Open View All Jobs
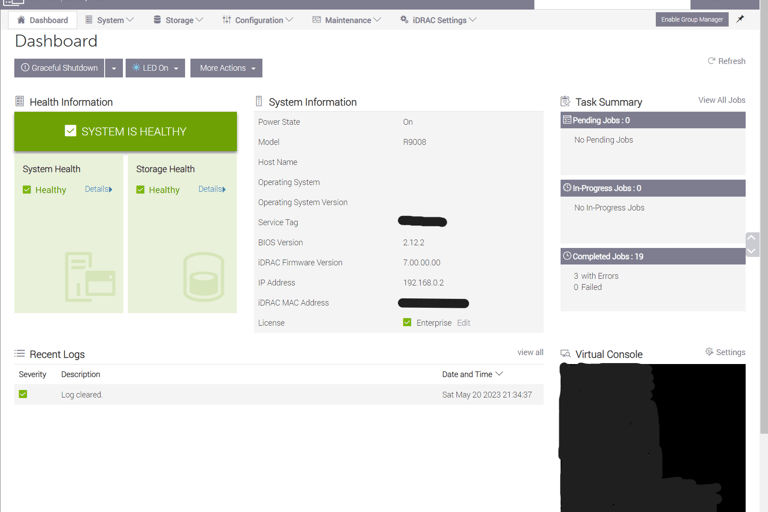 point(721,100)
